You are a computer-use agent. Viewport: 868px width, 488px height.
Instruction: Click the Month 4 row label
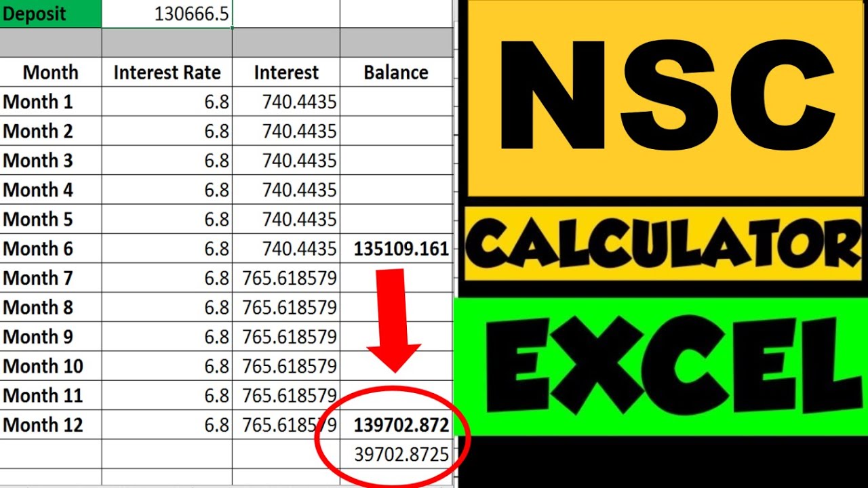(x=51, y=190)
